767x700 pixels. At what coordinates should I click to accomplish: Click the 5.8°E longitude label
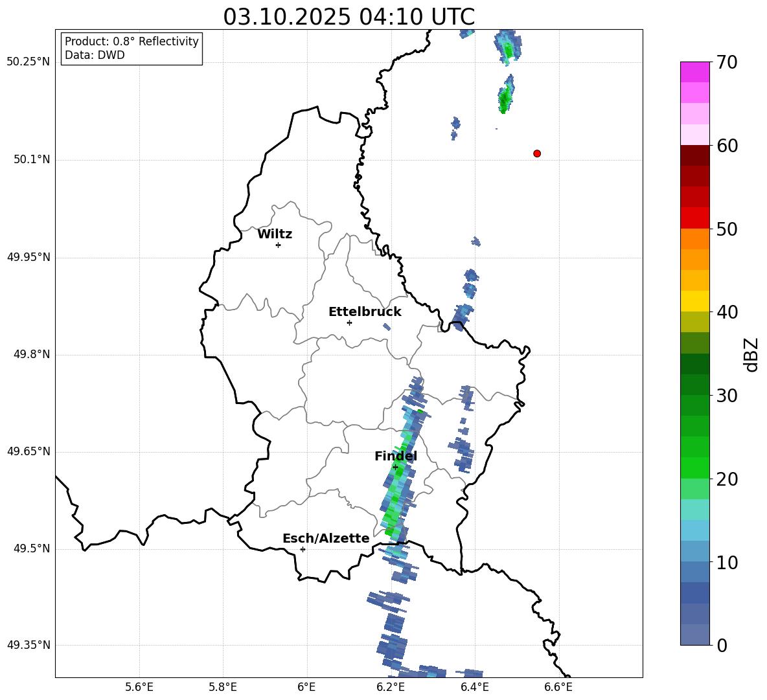(223, 687)
